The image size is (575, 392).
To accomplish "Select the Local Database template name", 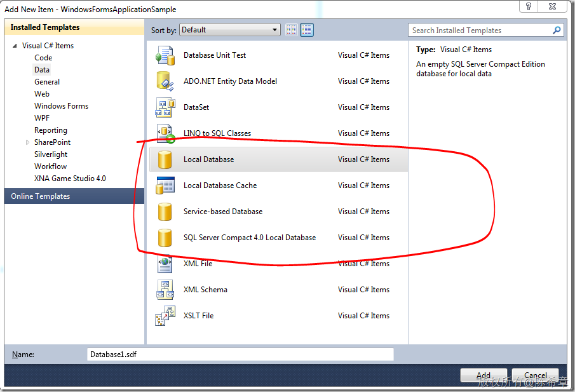I will click(208, 159).
